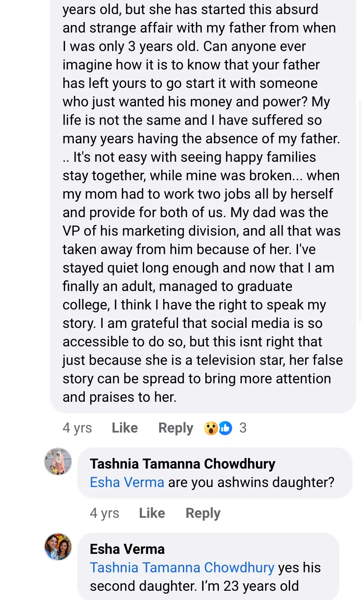Select the 'are you ashwins daughter?' text

click(251, 482)
